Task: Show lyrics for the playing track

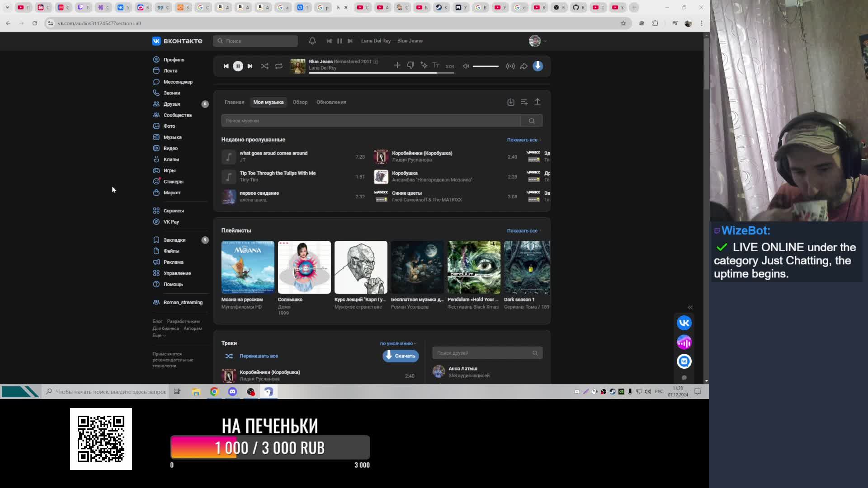Action: (x=436, y=66)
